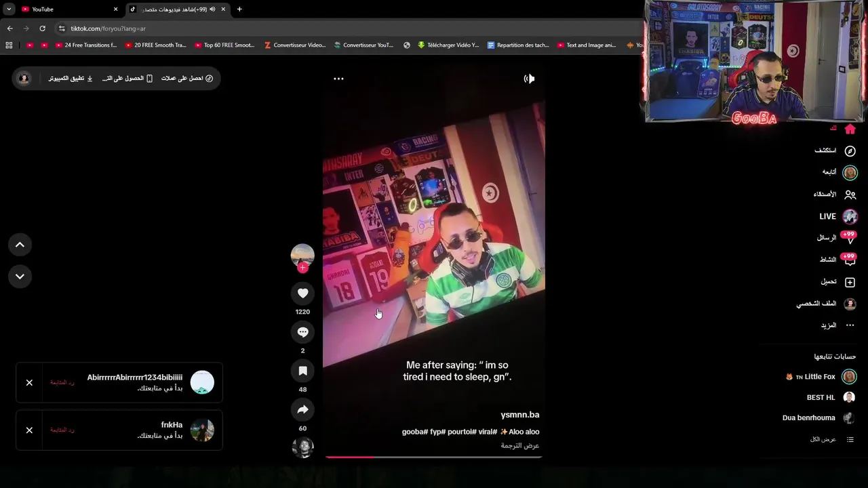
Task: Open the creator's avatar above like button
Action: click(x=302, y=255)
